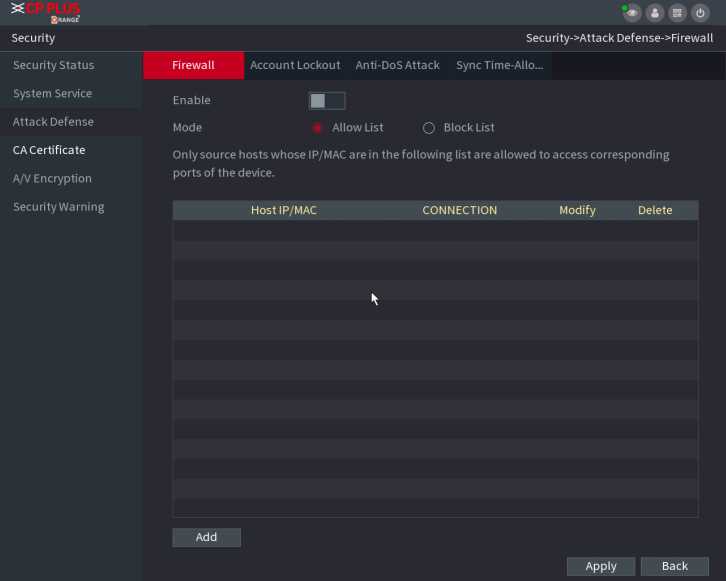Open the Account Lockout tab
This screenshot has height=581, width=726.
point(295,65)
